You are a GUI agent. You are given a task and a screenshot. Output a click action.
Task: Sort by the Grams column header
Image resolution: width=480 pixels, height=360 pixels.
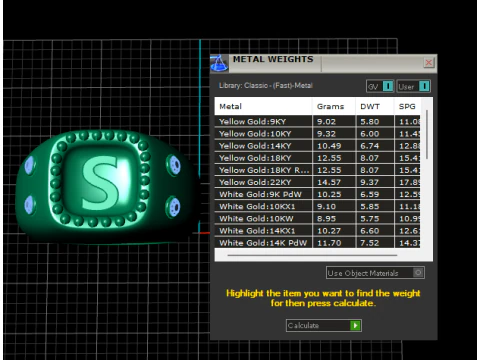334,106
